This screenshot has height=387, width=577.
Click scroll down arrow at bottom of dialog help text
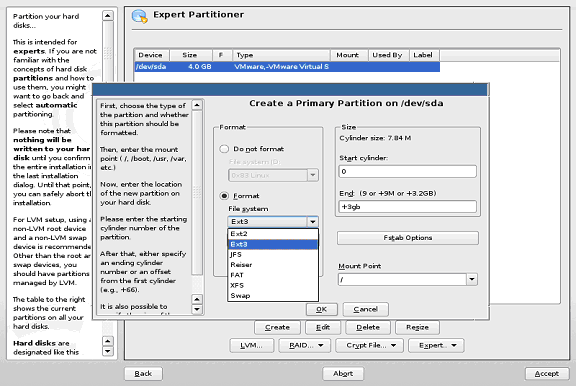(x=197, y=309)
